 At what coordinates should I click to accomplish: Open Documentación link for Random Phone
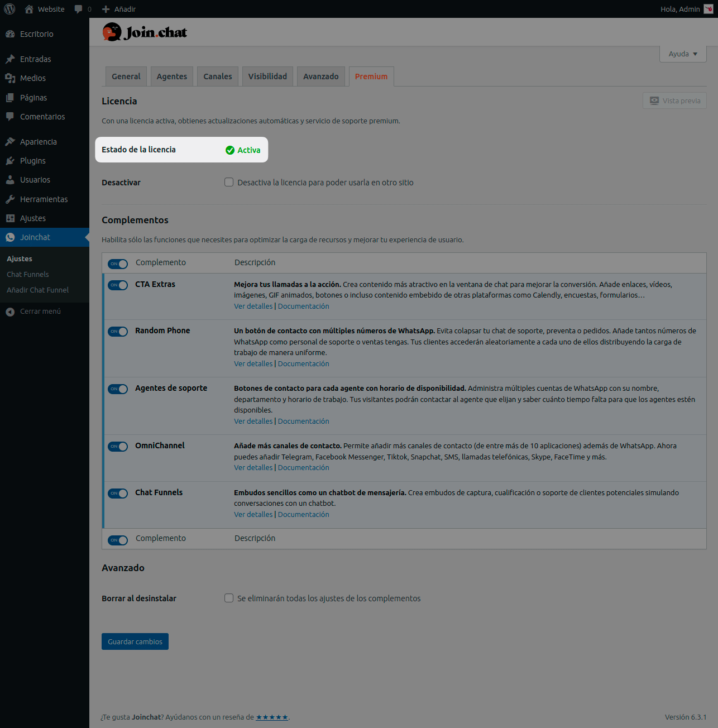tap(303, 364)
